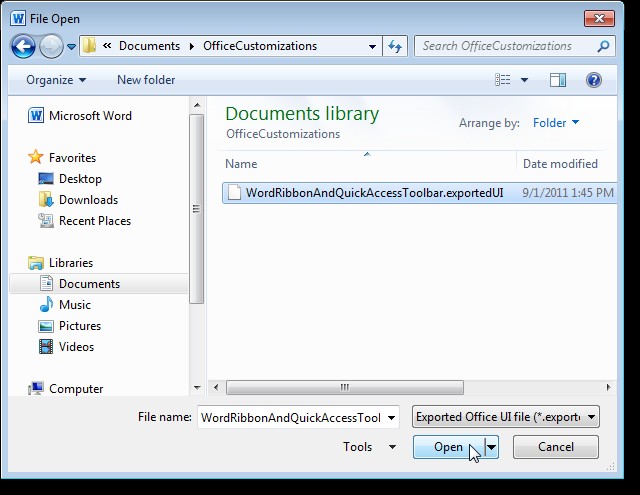Open the Exported Office UI file type dropdown
Screen dimensions: 640x495
[506, 417]
